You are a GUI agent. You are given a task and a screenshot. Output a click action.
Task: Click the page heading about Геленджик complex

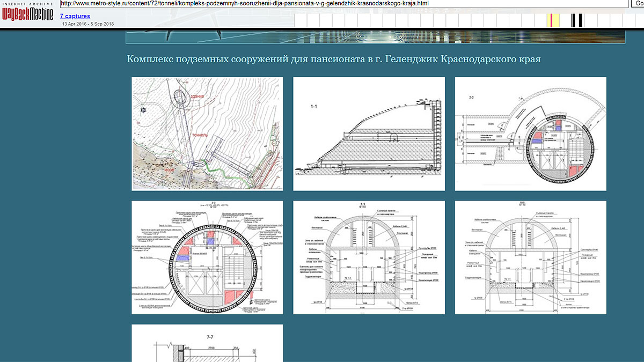point(333,59)
